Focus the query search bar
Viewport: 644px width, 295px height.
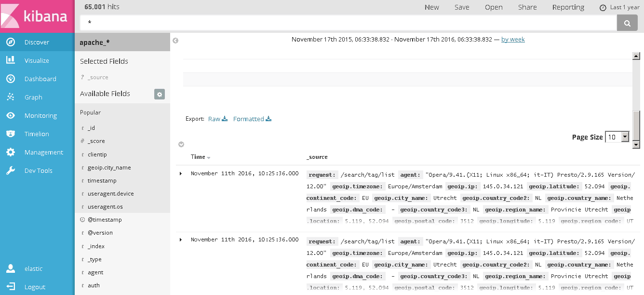[x=348, y=23]
